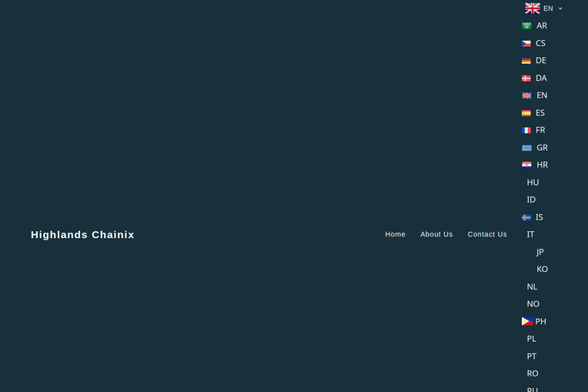
Task: Click the French flag icon
Action: [x=526, y=130]
